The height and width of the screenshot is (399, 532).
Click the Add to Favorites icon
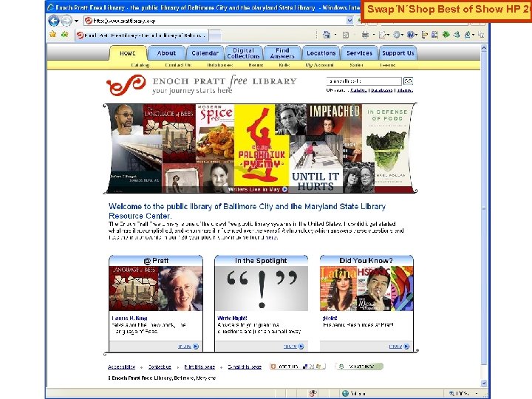point(65,34)
